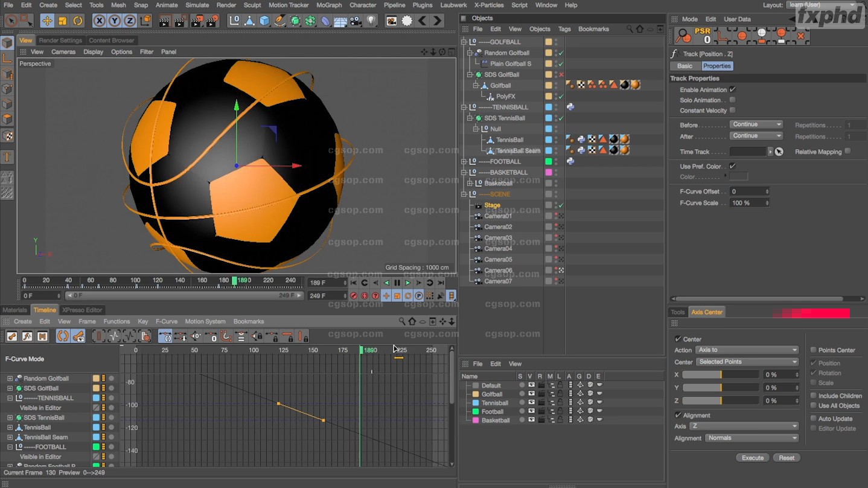Expand the SDS GolfBall item in timeline
This screenshot has height=488, width=868.
[10, 388]
